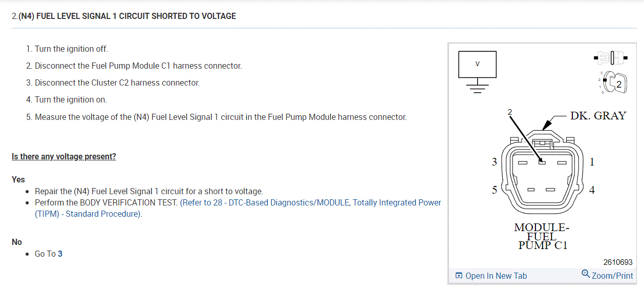Click pin label 5 on the connector
Viewport: 644px width, 289px height.
(x=495, y=190)
